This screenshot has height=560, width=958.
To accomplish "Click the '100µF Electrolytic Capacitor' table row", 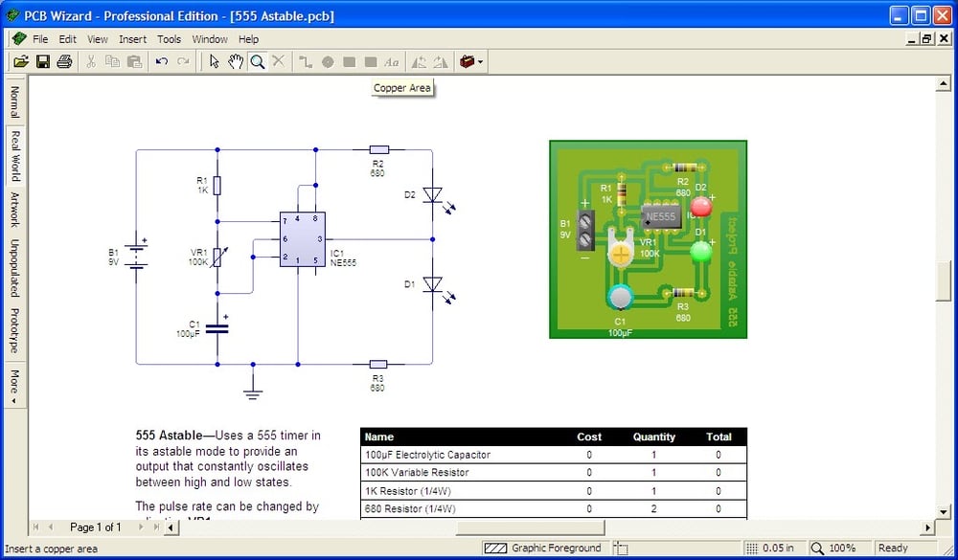I will 554,455.
